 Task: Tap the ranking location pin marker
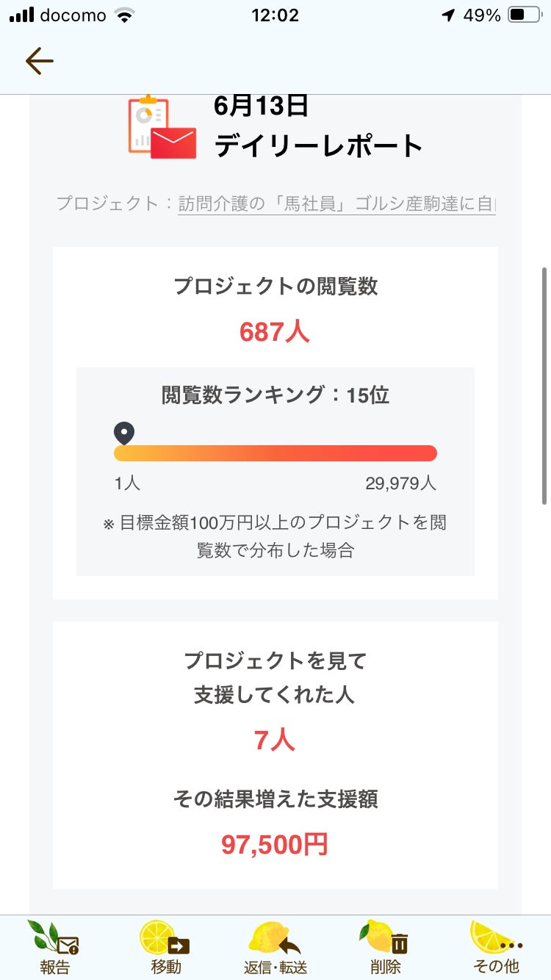[x=125, y=433]
